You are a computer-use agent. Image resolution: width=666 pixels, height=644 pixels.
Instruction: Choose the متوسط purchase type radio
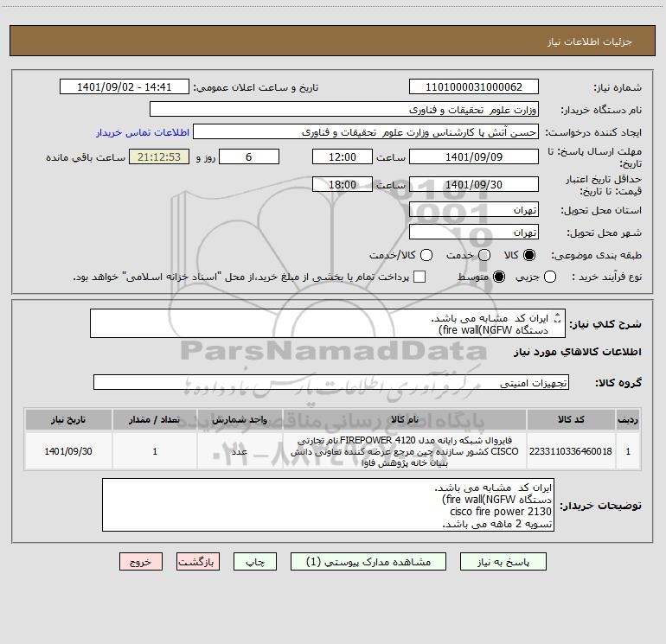tap(499, 277)
